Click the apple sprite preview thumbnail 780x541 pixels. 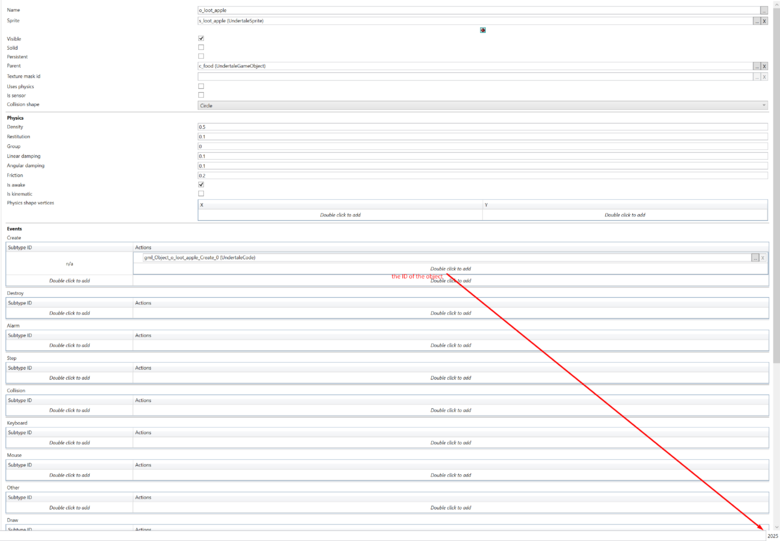482,30
